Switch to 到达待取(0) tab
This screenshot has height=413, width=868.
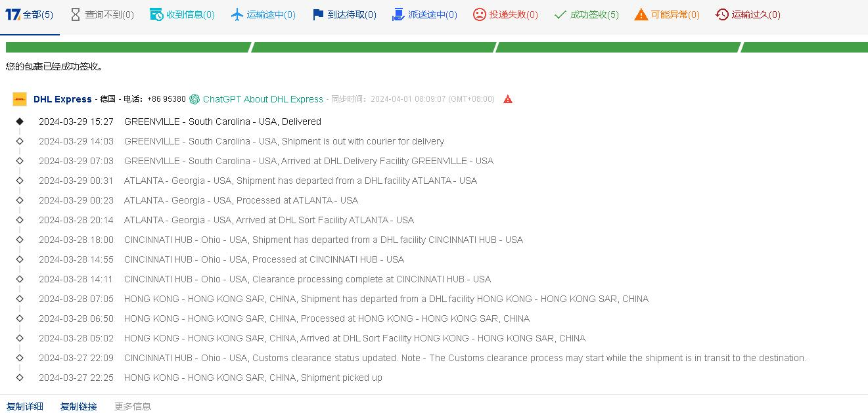pos(344,14)
